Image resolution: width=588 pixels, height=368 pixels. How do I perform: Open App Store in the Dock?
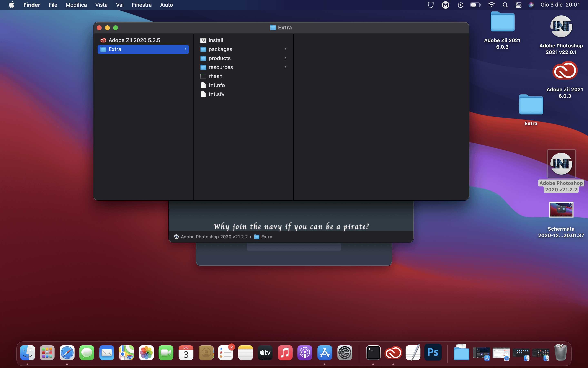pos(325,352)
